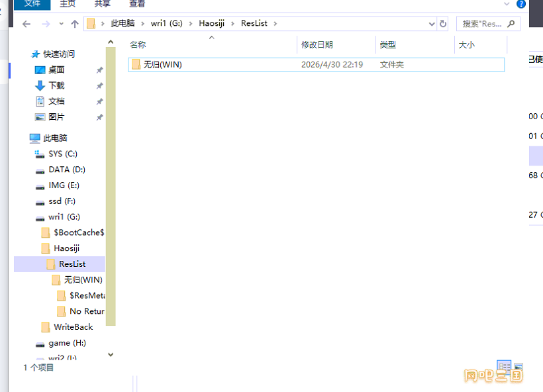543x392 pixels.
Task: Select Haosiji in the address breadcrumb
Action: [212, 23]
